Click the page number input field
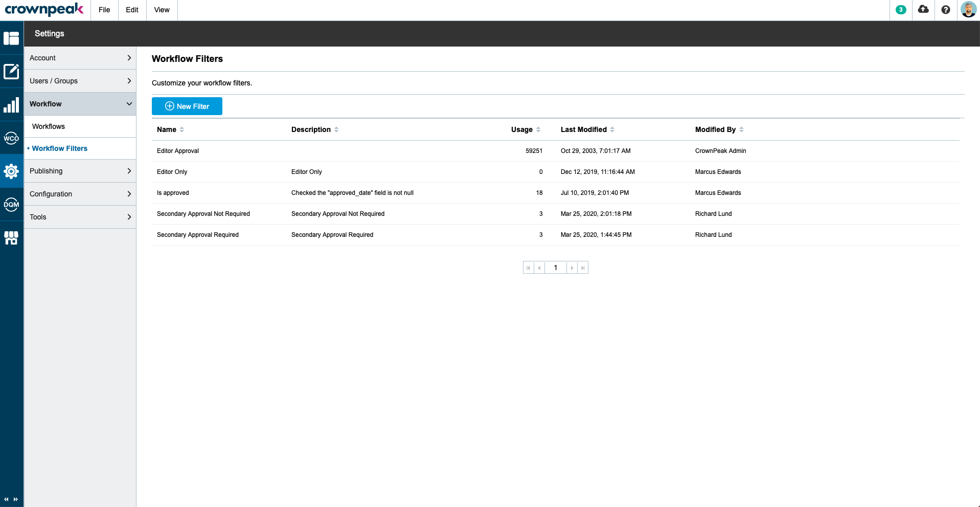 pyautogui.click(x=556, y=268)
